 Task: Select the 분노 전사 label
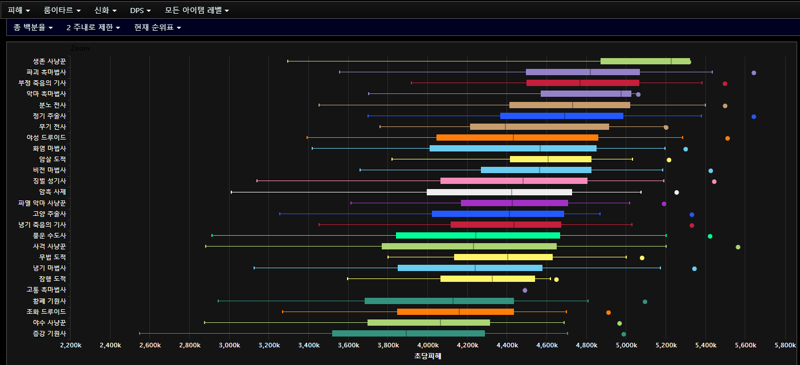click(x=53, y=105)
